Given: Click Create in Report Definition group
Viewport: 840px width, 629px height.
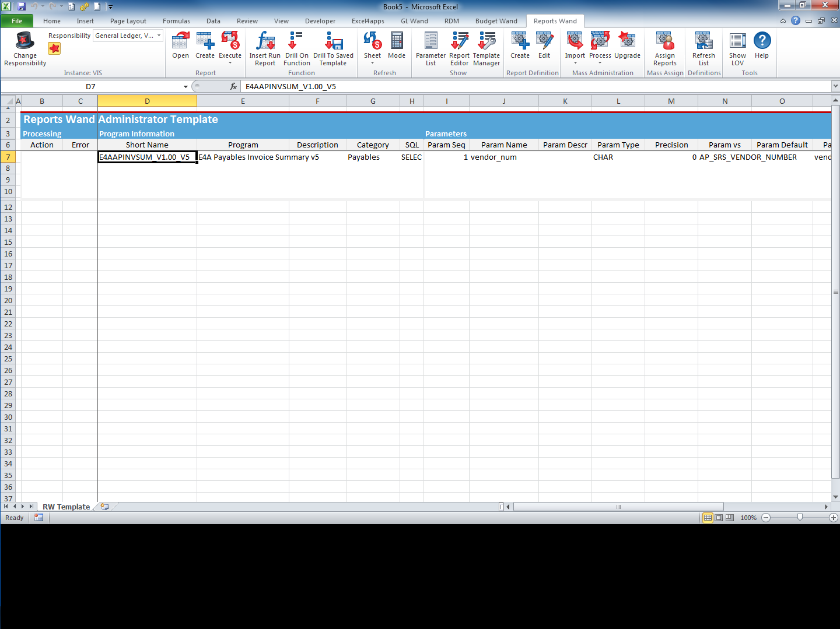Looking at the screenshot, I should coord(520,41).
